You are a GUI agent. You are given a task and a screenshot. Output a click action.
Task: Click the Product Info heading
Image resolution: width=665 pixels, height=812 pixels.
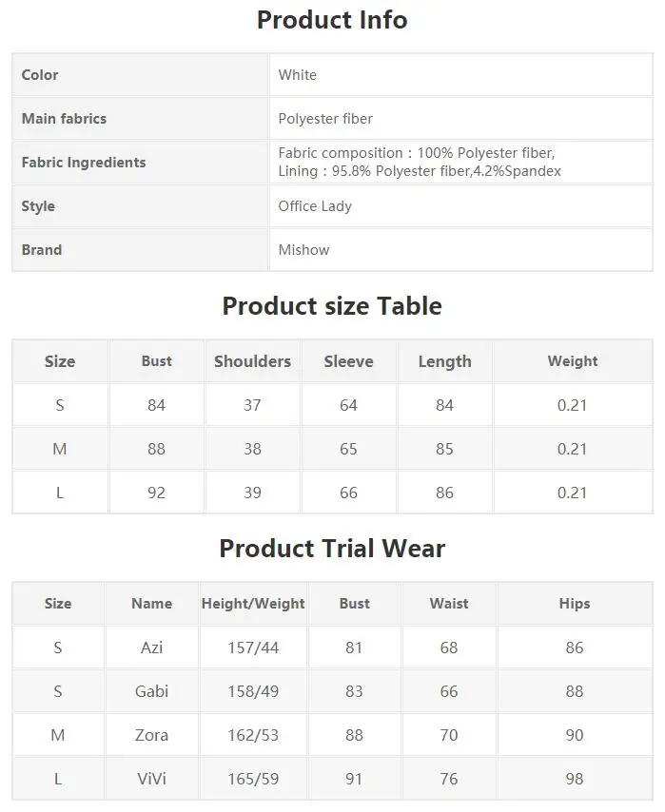click(x=332, y=20)
